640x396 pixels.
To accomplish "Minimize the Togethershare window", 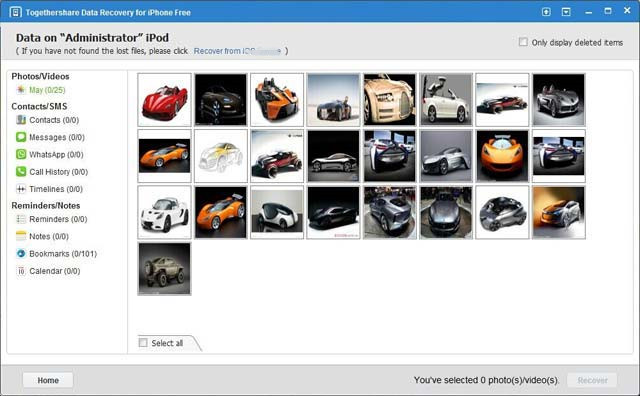I will pyautogui.click(x=588, y=12).
